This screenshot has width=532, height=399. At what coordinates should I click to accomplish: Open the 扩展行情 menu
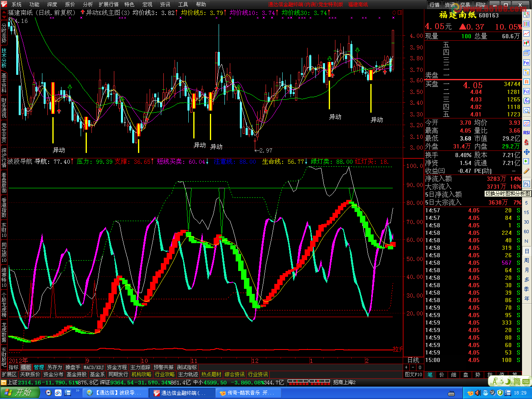(109, 5)
